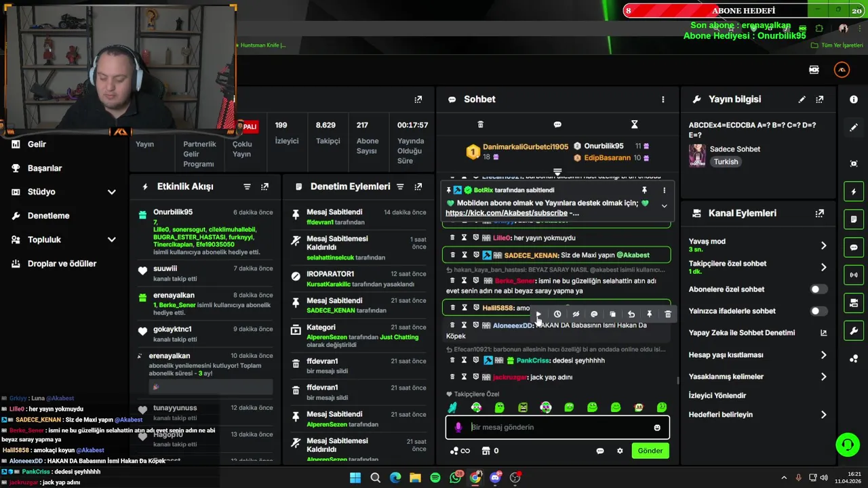Screen dimensions: 868x488
Task: Open three-dot menu on BotRix pinned message
Action: (664, 190)
